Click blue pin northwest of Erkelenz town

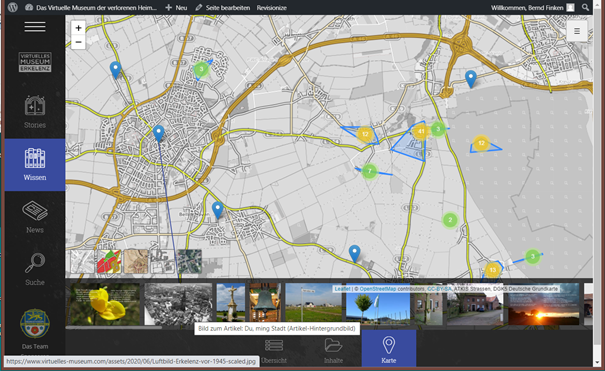coord(115,70)
